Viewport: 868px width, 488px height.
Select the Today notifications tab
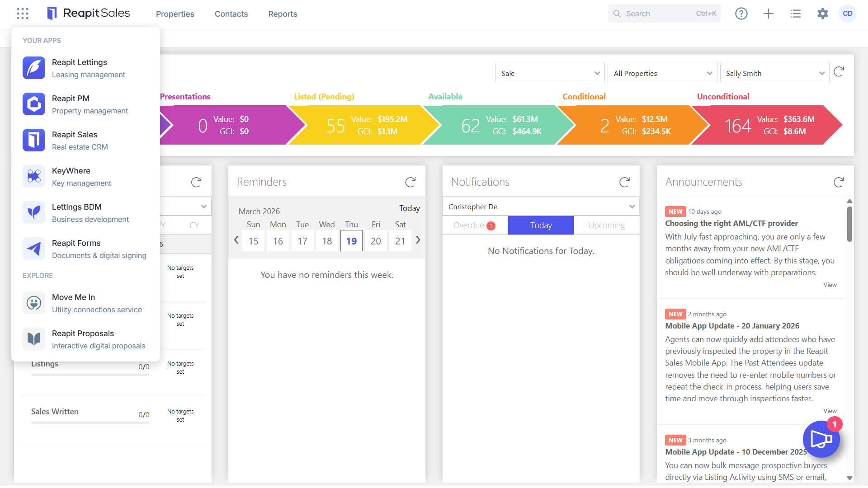click(541, 225)
